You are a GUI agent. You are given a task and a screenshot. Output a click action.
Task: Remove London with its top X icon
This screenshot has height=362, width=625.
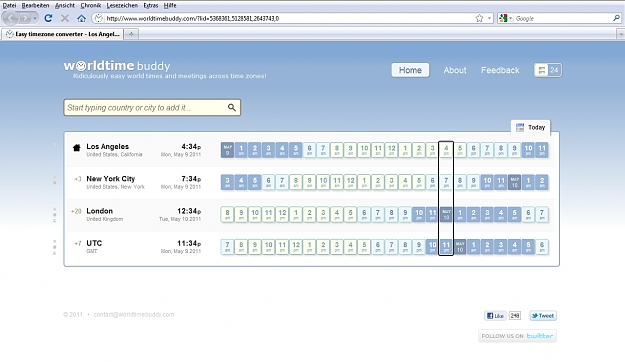tap(55, 209)
